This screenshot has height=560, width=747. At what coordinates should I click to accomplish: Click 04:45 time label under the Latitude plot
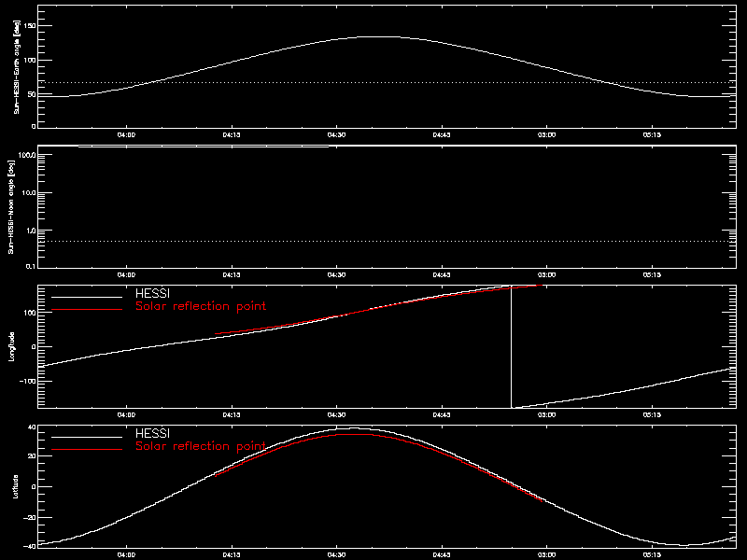pyautogui.click(x=442, y=554)
